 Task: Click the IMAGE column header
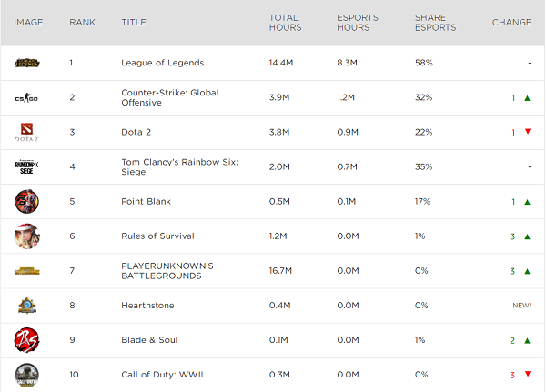pos(28,22)
